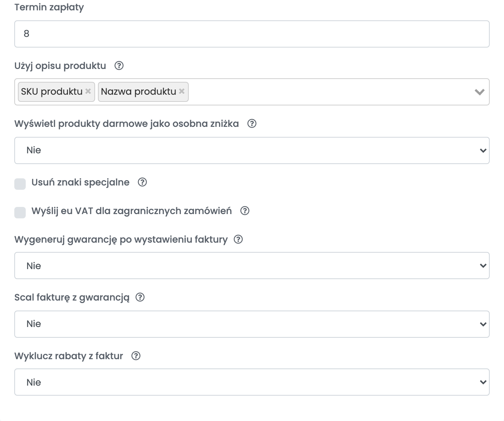Click the 'Termin zapłaty' field label
This screenshot has height=421, width=504.
49,8
